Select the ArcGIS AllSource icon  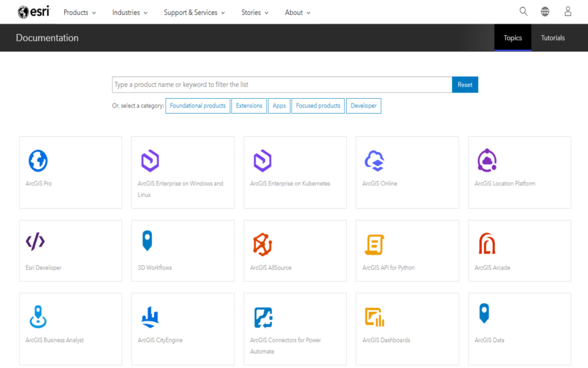262,245
